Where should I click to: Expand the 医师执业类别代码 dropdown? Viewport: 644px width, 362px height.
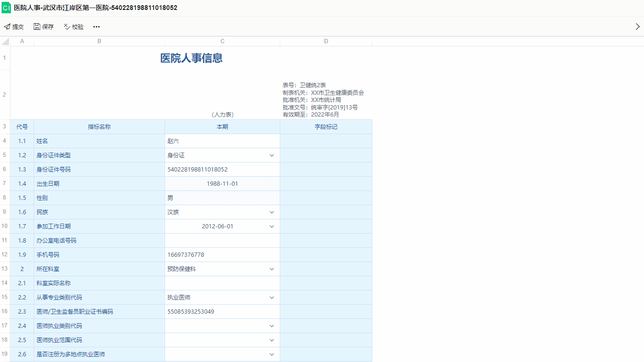272,326
